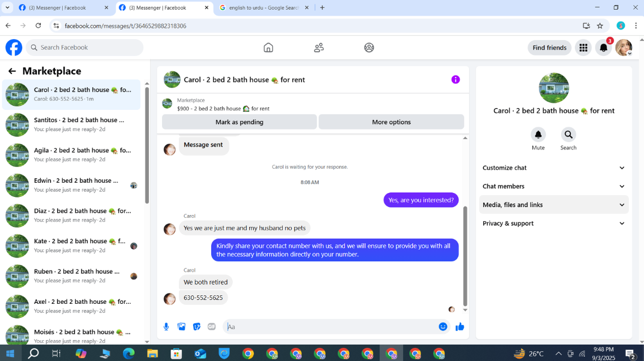Open Kate conversation in the list
The width and height of the screenshot is (644, 361).
tap(72, 246)
